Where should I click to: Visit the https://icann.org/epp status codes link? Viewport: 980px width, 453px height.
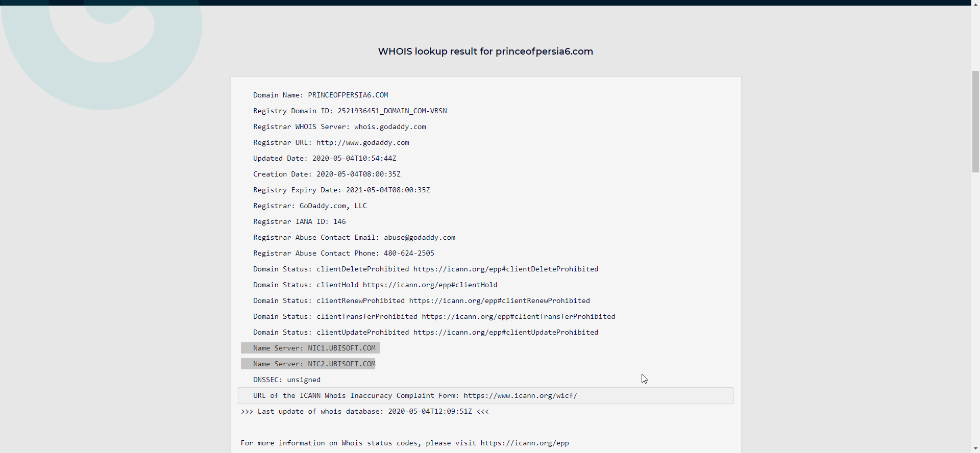pos(524,443)
